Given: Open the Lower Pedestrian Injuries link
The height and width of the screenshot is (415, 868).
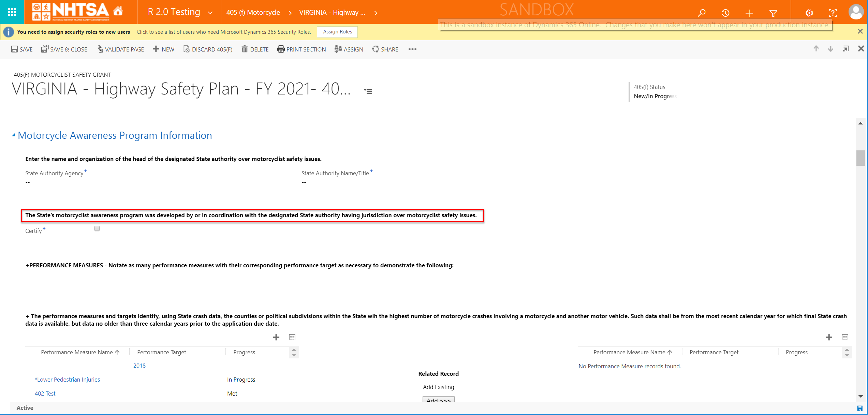Looking at the screenshot, I should tap(68, 380).
